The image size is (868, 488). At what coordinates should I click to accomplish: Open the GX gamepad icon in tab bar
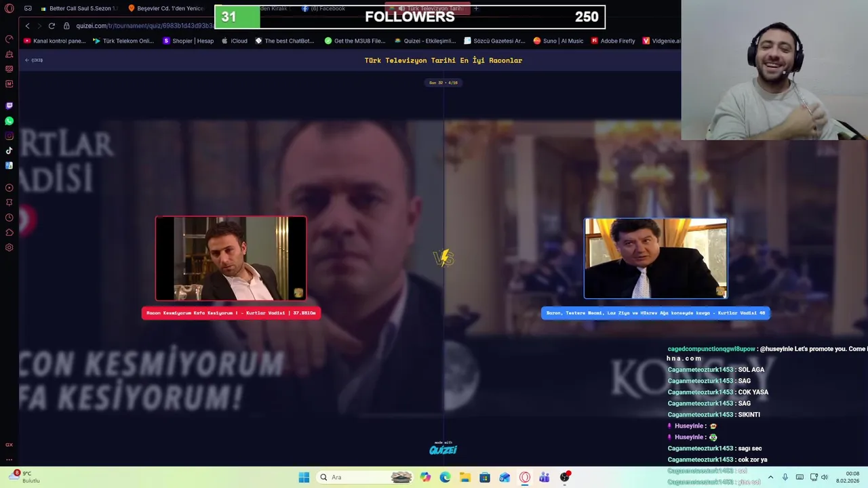tap(28, 9)
